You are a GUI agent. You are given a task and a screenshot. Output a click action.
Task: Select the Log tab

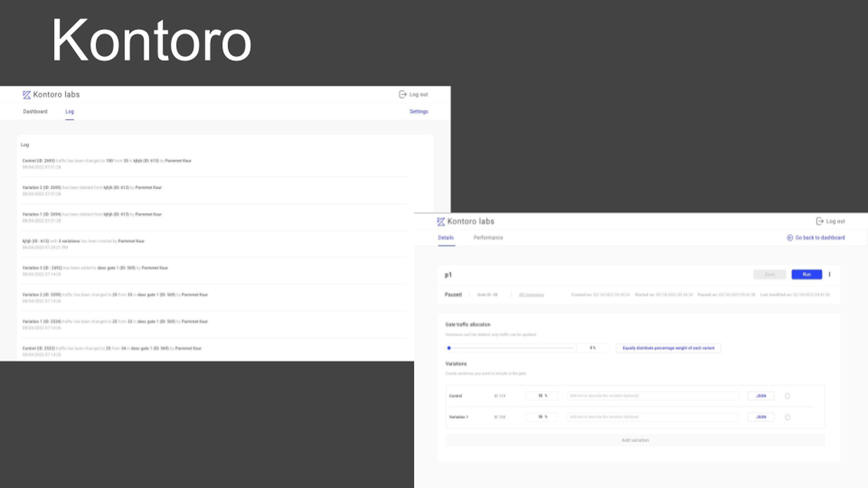69,111
